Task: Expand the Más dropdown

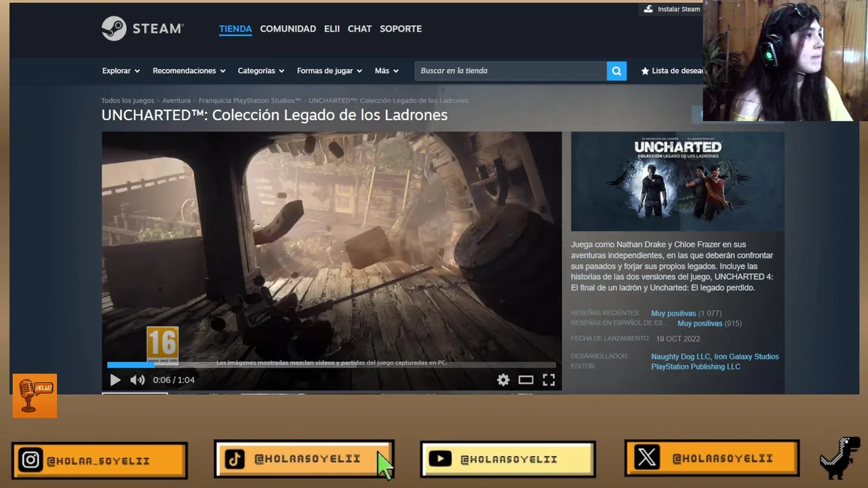Action: pyautogui.click(x=387, y=70)
